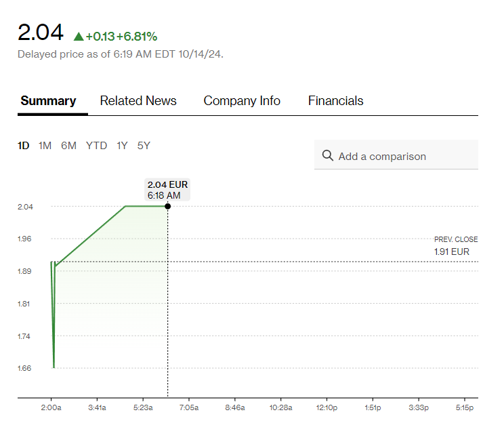
Task: Click the 10:28a time axis label
Action: (280, 407)
